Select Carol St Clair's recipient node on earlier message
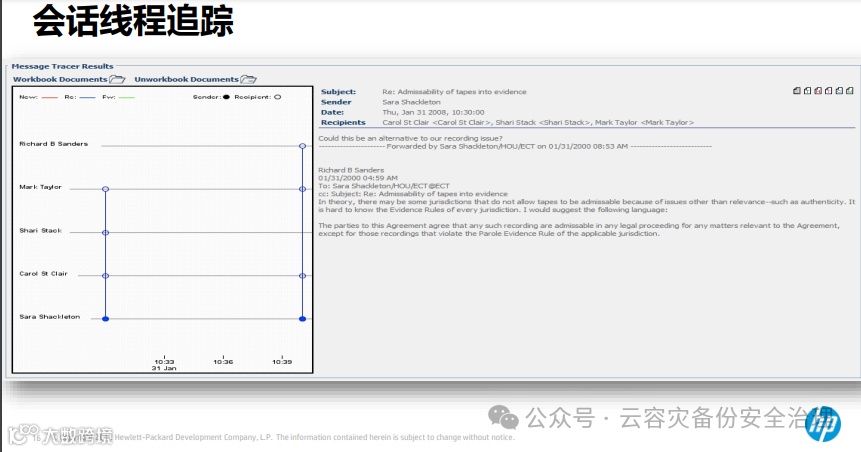This screenshot has width=861, height=452. (105, 276)
